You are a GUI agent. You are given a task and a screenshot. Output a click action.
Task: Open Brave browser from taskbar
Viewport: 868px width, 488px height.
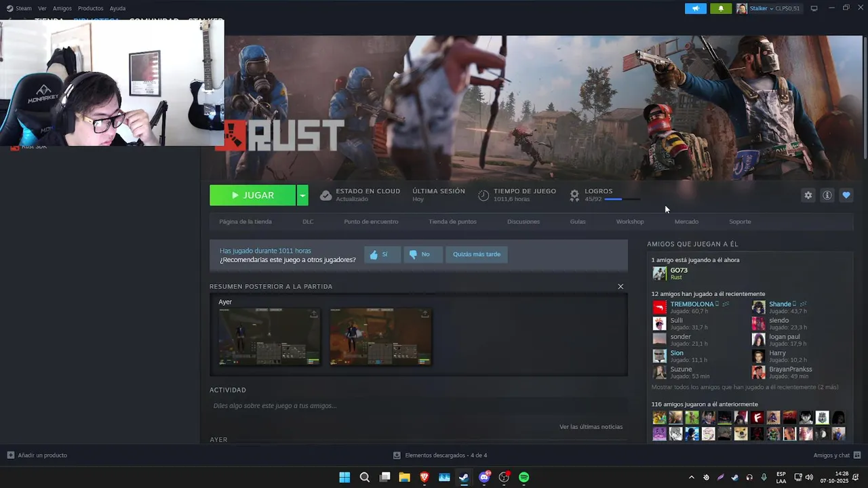tap(425, 477)
